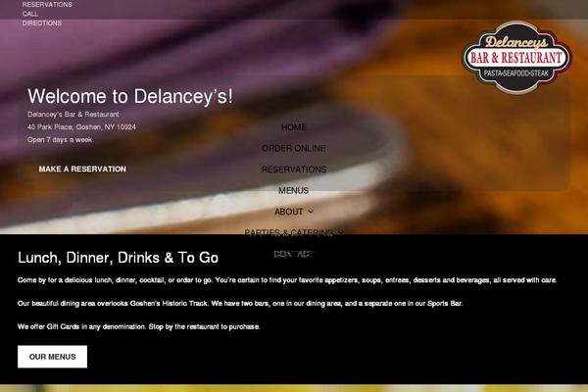Expand the About submenu chevron

[x=311, y=212]
